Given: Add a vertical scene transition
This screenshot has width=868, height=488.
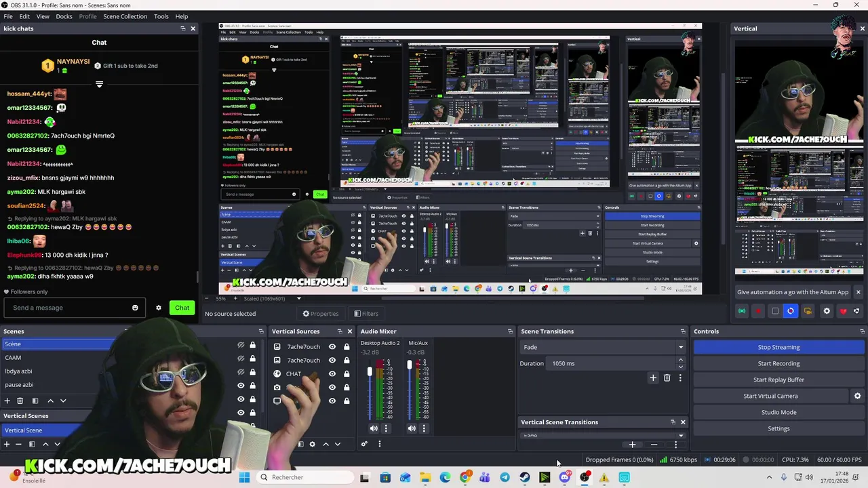Looking at the screenshot, I should [632, 445].
